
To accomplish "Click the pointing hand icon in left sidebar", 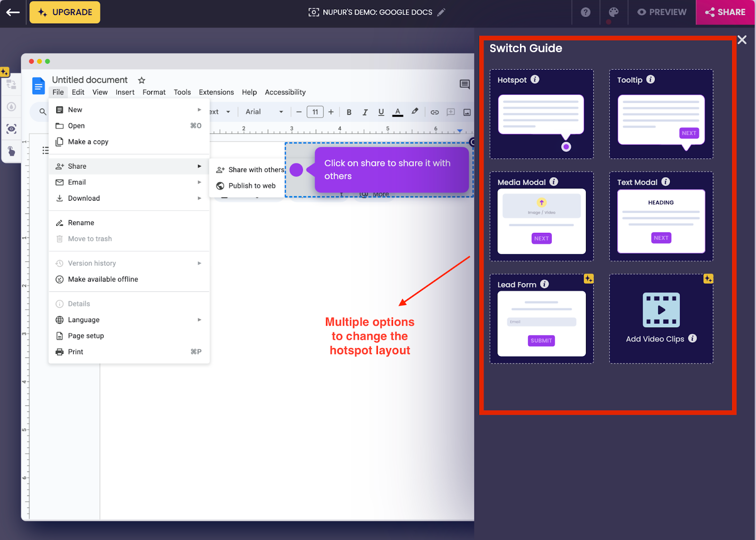I will (x=11, y=151).
